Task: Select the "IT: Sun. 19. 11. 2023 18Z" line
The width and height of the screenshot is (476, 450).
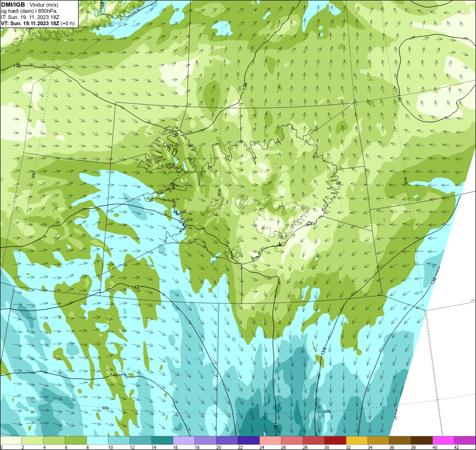Action: [x=30, y=17]
